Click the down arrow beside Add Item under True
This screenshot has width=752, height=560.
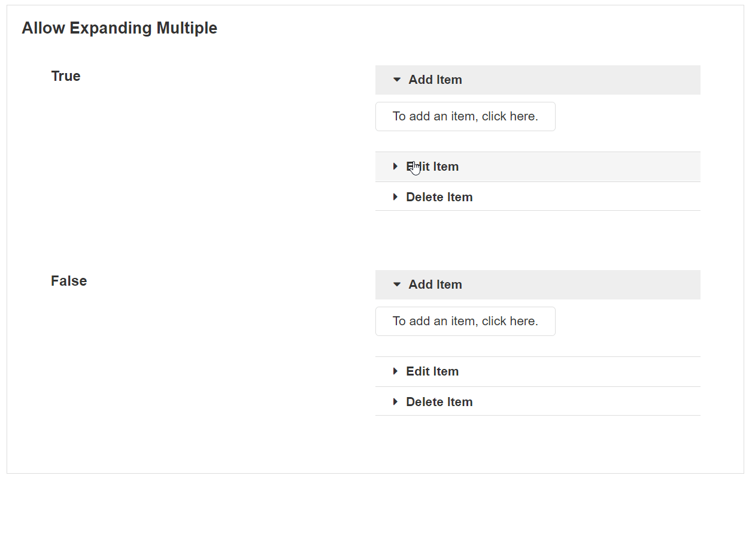pyautogui.click(x=397, y=80)
